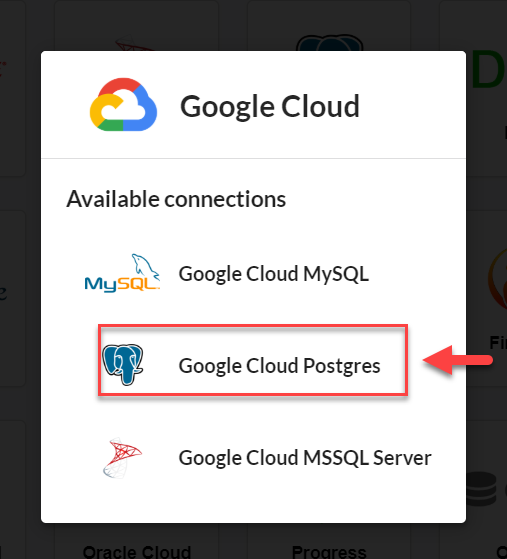Click the green D logo tile
The width and height of the screenshot is (507, 559).
[488, 70]
